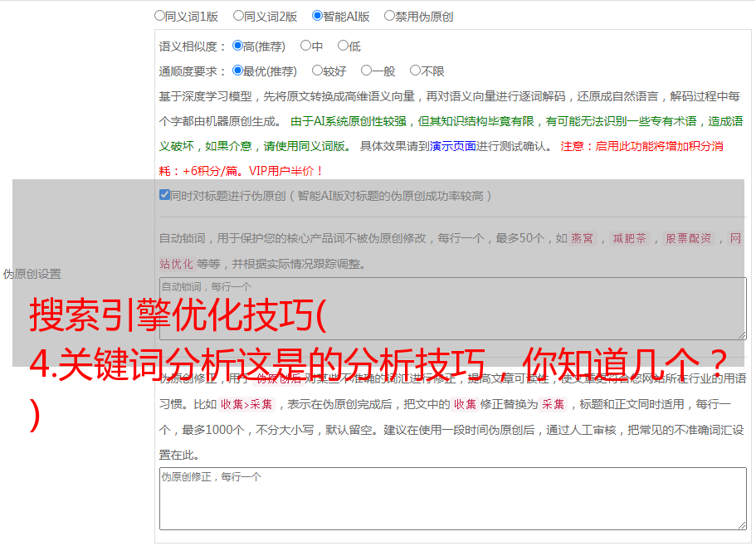Click the 语义相似度 label
Image resolution: width=756 pixels, height=546 pixels.
[193, 46]
